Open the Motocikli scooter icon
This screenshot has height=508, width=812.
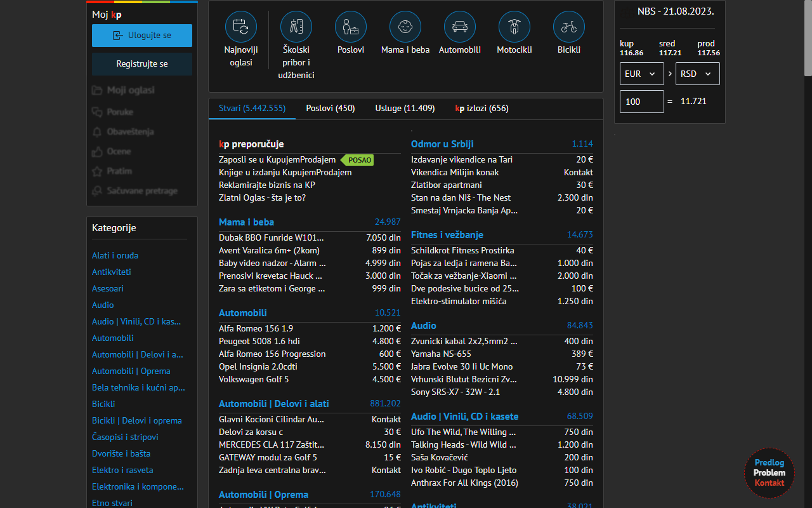(x=514, y=27)
